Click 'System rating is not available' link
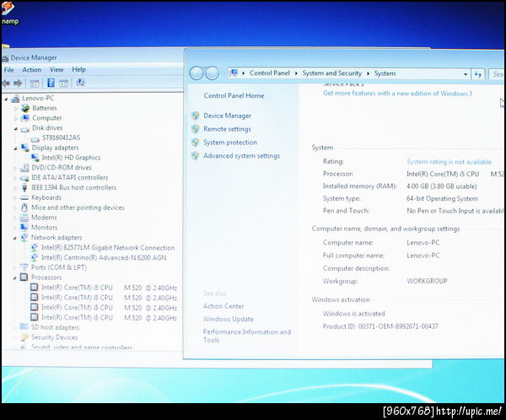This screenshot has height=420, width=506. (449, 162)
